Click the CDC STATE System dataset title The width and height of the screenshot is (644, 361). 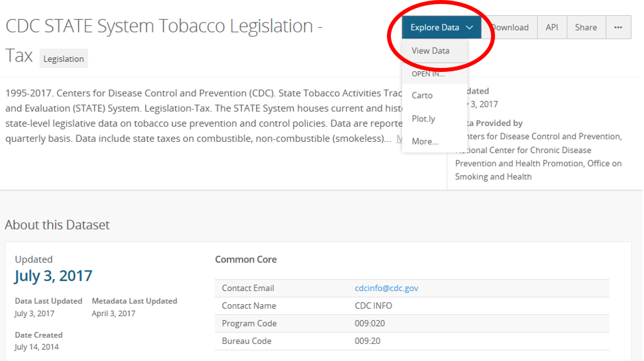point(163,26)
